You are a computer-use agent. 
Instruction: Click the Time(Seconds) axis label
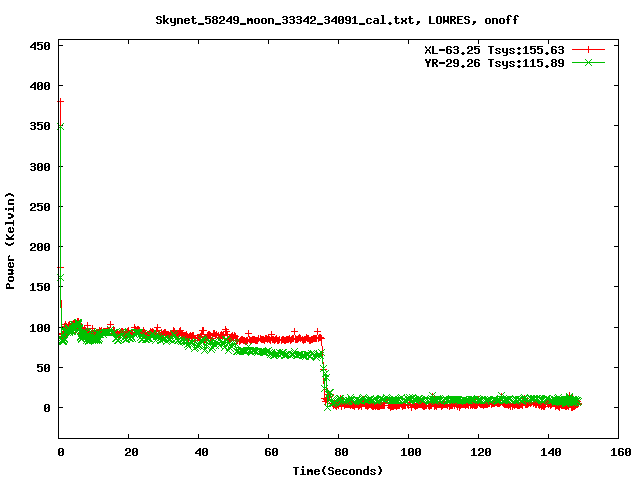pyautogui.click(x=338, y=471)
